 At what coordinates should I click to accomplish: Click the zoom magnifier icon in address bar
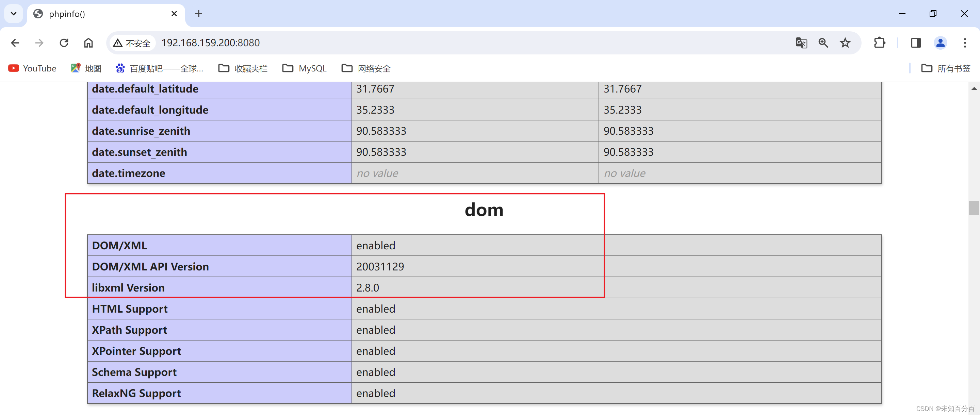(823, 43)
